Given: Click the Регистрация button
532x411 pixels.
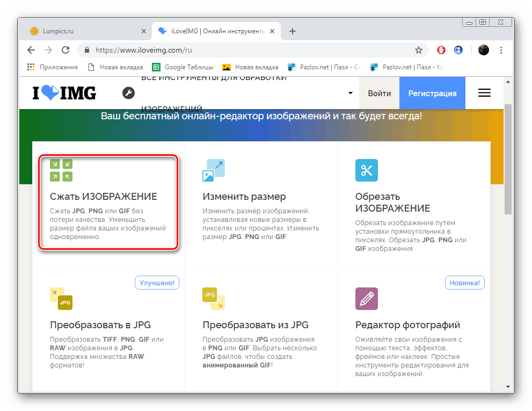Looking at the screenshot, I should tap(432, 92).
